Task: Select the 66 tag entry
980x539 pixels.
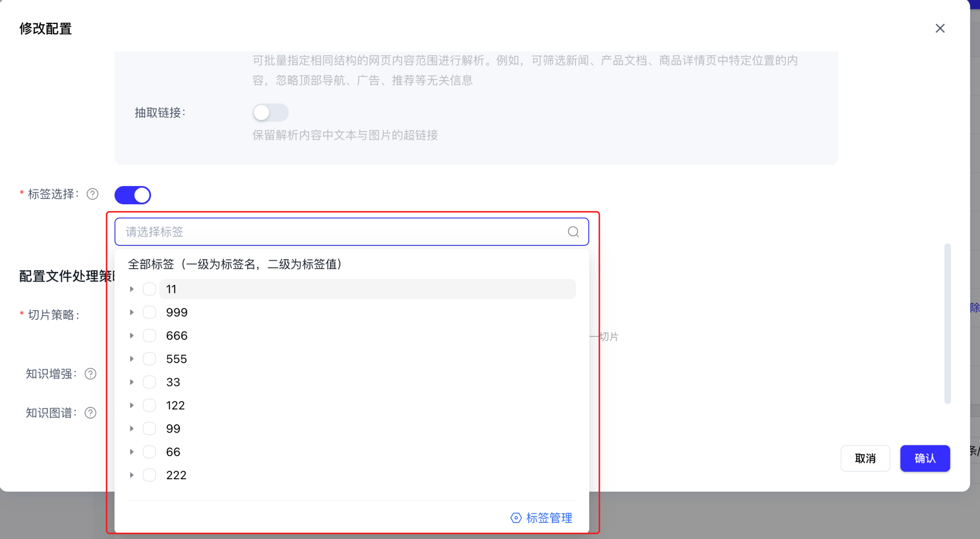Action: (173, 452)
